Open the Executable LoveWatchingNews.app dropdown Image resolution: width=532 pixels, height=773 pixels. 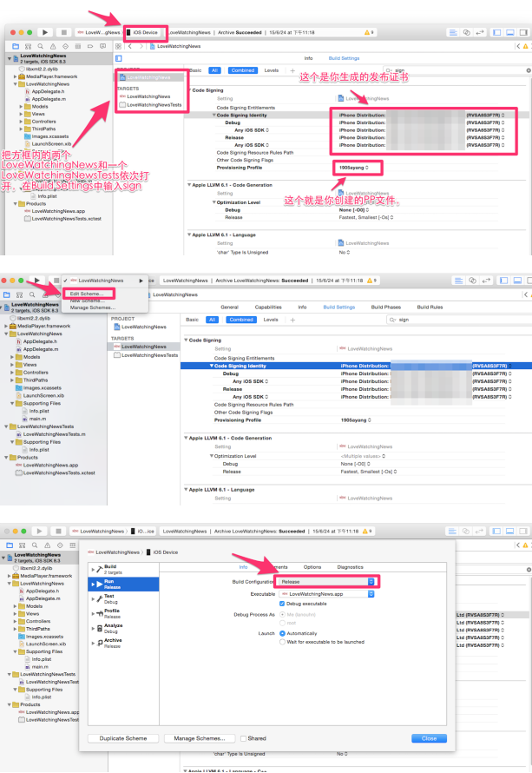(326, 594)
